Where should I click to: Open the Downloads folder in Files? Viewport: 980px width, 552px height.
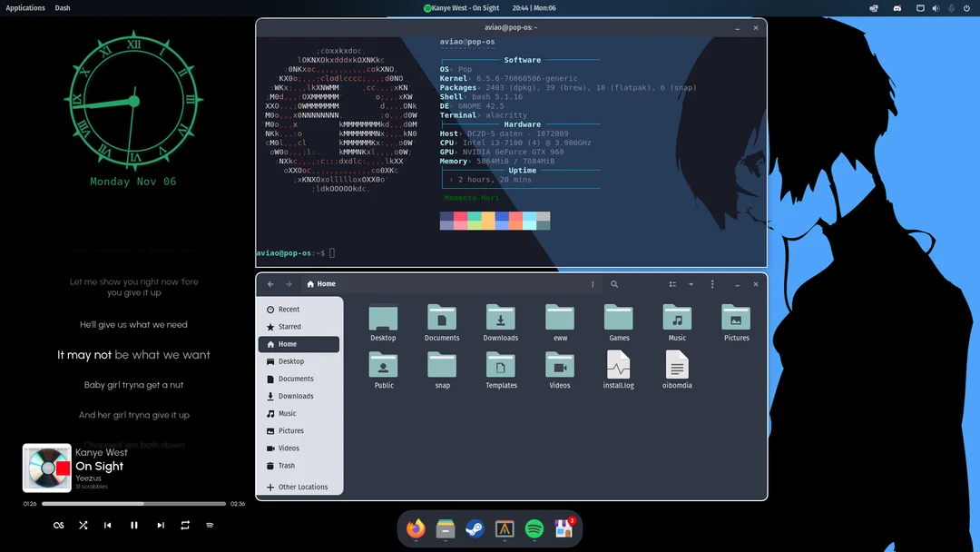(500, 320)
